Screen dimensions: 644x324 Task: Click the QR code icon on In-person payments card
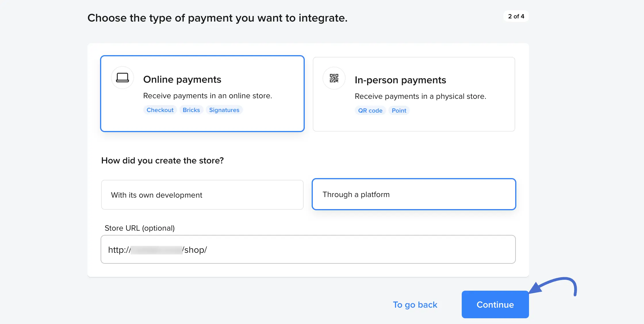point(334,78)
